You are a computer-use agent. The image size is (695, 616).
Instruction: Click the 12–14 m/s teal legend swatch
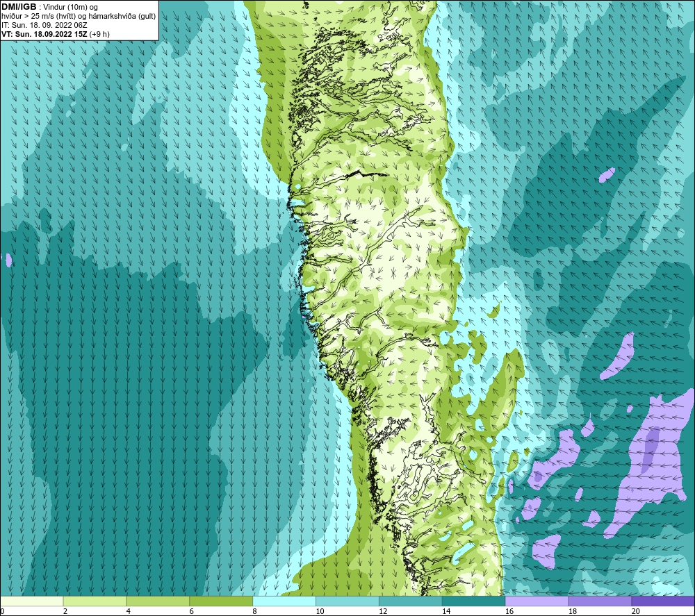(411, 601)
